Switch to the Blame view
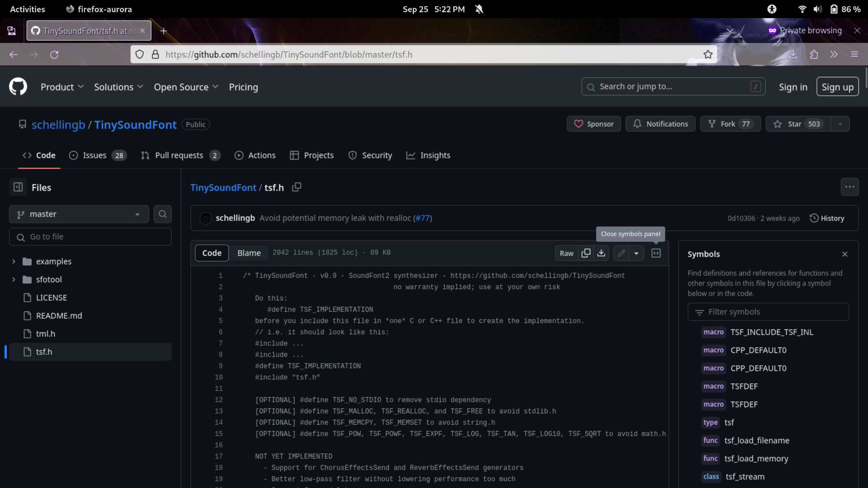This screenshot has width=868, height=488. pyautogui.click(x=249, y=253)
